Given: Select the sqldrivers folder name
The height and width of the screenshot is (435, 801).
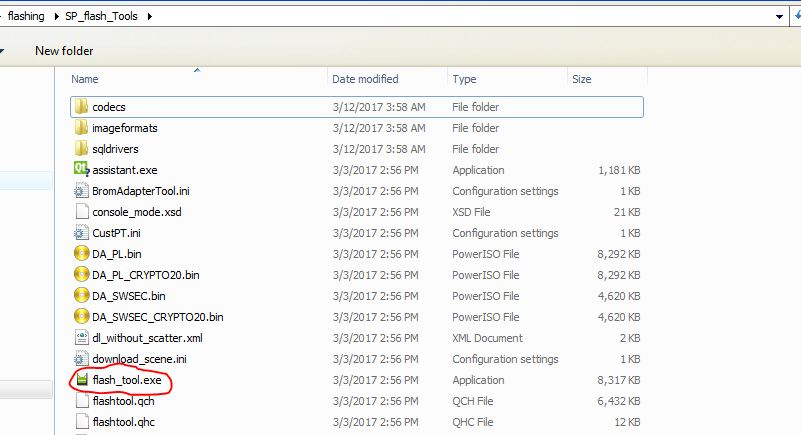Looking at the screenshot, I should (115, 149).
